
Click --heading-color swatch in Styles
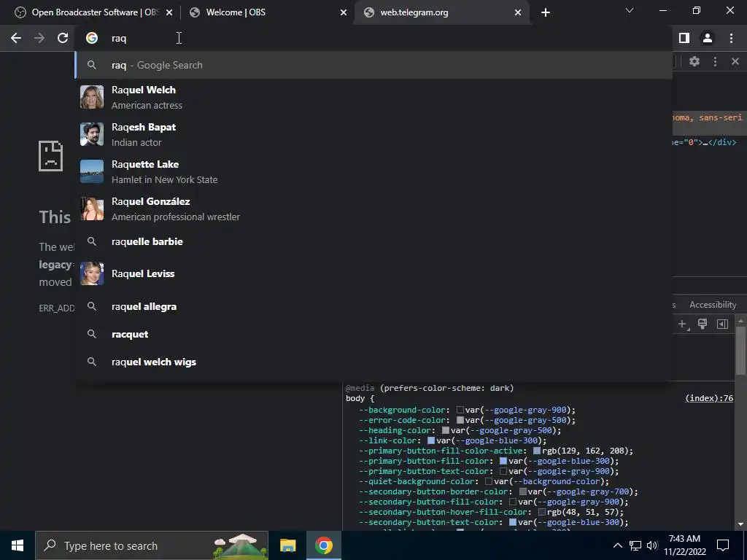click(x=446, y=430)
